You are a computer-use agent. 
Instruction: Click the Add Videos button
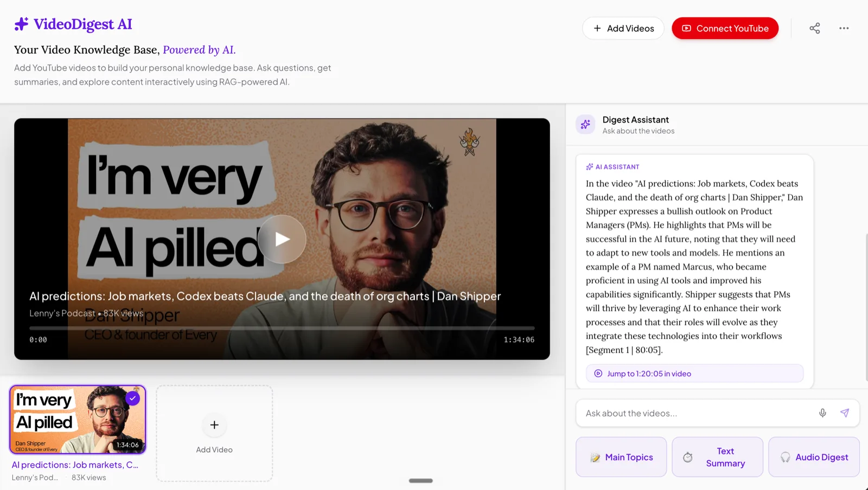[x=623, y=28]
